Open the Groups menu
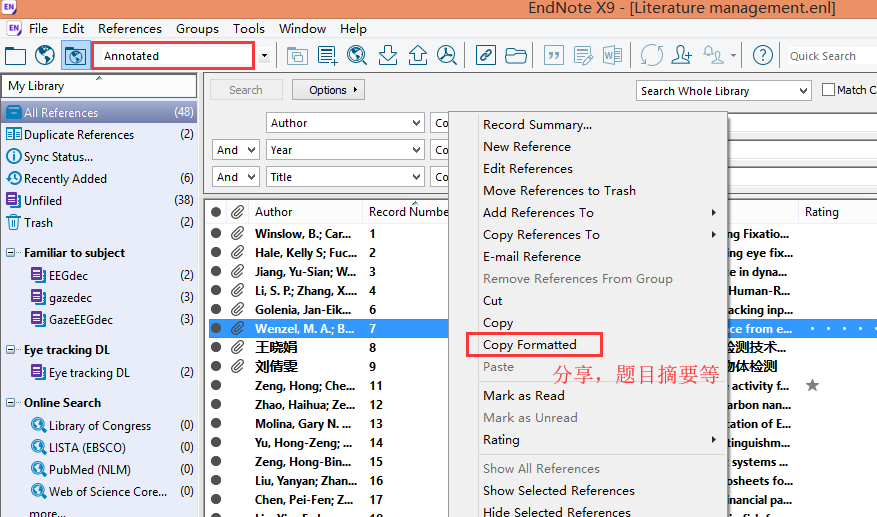Viewport: 877px width, 517px height. click(197, 29)
